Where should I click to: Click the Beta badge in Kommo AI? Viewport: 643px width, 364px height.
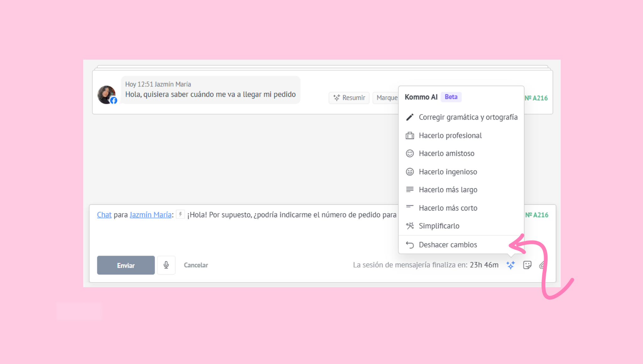click(x=451, y=97)
